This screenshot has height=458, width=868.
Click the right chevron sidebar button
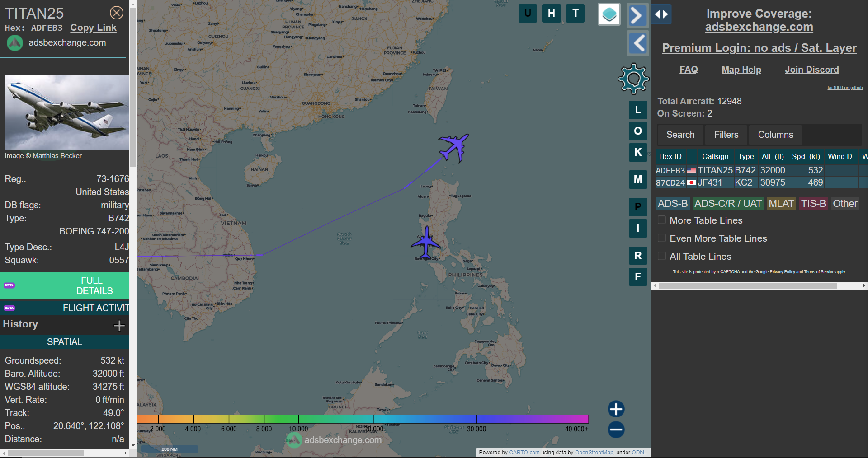click(637, 15)
